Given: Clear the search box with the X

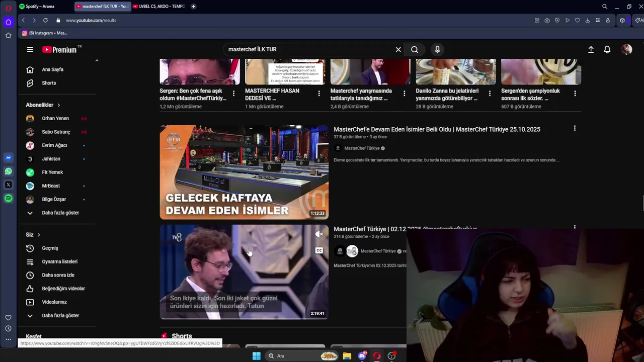Looking at the screenshot, I should pyautogui.click(x=398, y=49).
